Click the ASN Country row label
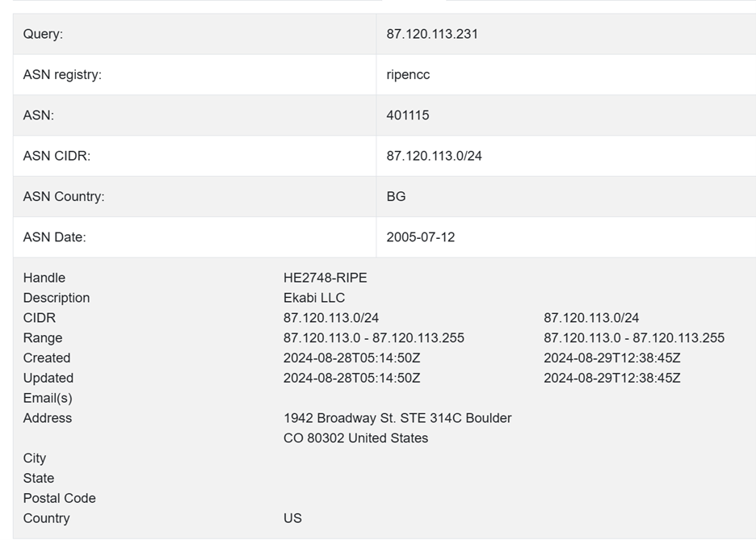This screenshot has width=756, height=540. (x=64, y=197)
